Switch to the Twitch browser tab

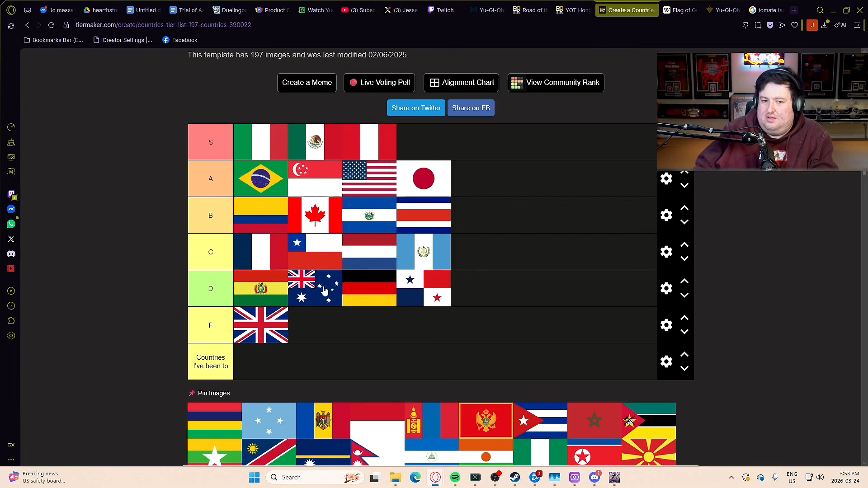pyautogui.click(x=441, y=10)
